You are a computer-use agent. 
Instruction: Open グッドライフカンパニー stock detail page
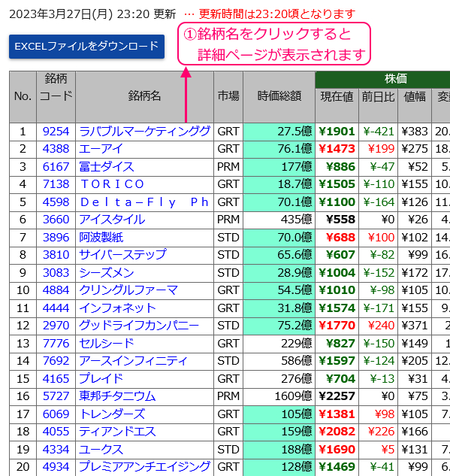[x=139, y=325]
